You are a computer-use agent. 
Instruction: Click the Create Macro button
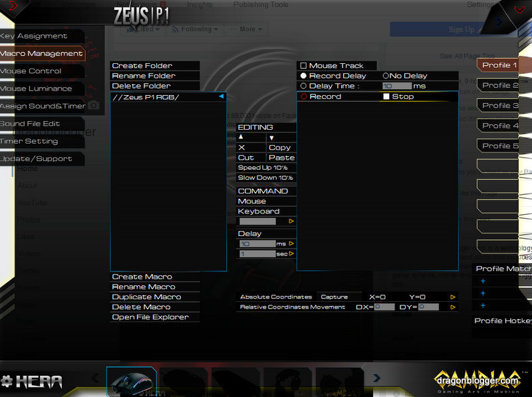(155, 277)
